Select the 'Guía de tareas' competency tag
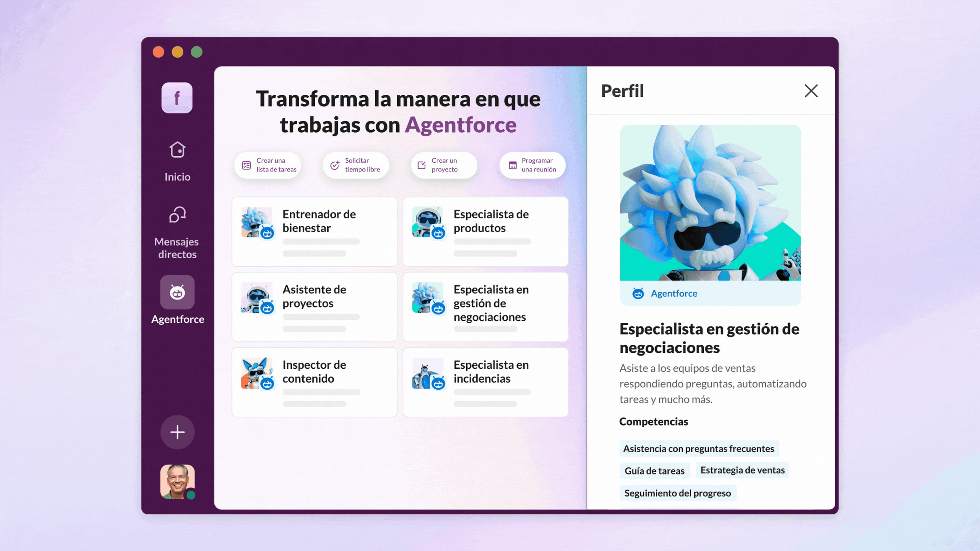 point(655,471)
